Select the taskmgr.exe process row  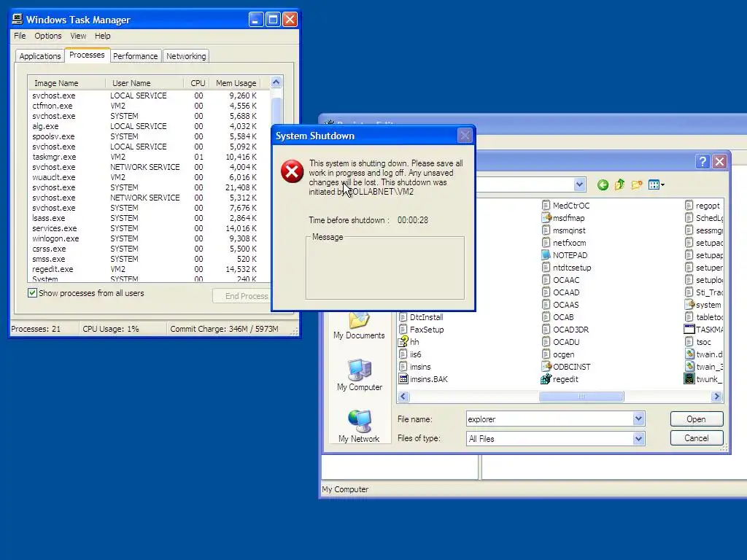click(x=149, y=157)
